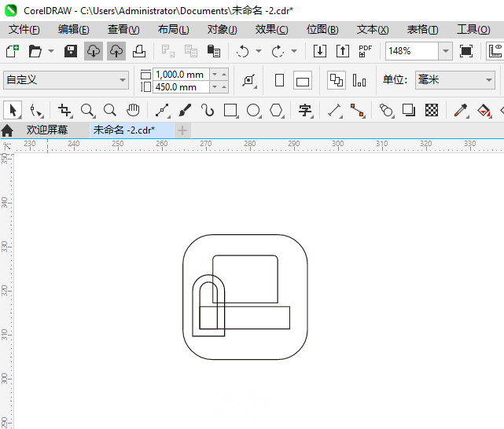This screenshot has height=429, width=504.
Task: Click the current page layout icon
Action: click(359, 80)
